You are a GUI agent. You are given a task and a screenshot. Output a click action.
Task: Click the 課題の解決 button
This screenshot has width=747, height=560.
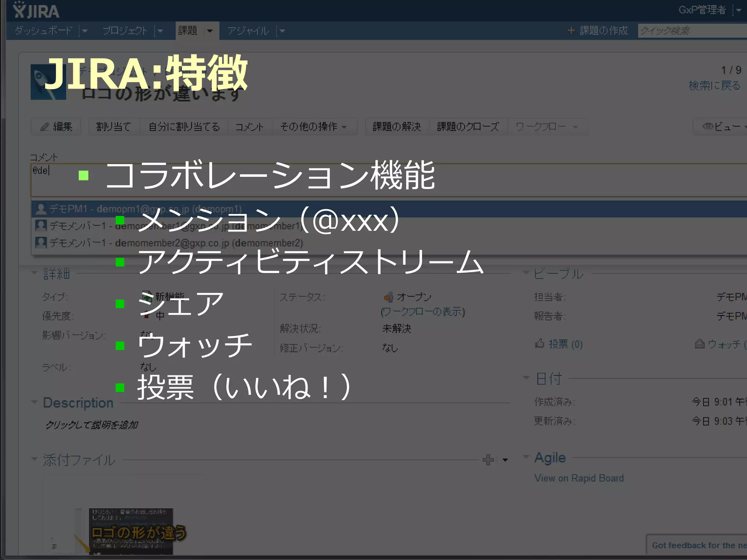click(x=397, y=127)
